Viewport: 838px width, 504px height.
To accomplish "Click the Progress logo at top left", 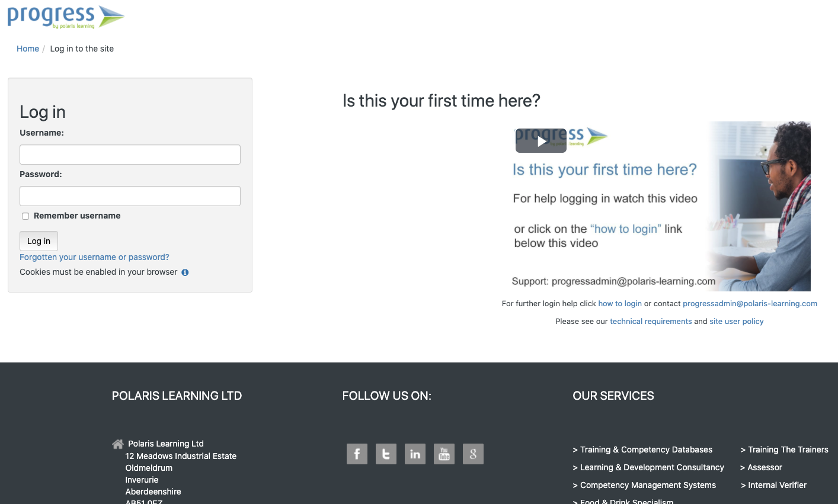I will (x=65, y=17).
